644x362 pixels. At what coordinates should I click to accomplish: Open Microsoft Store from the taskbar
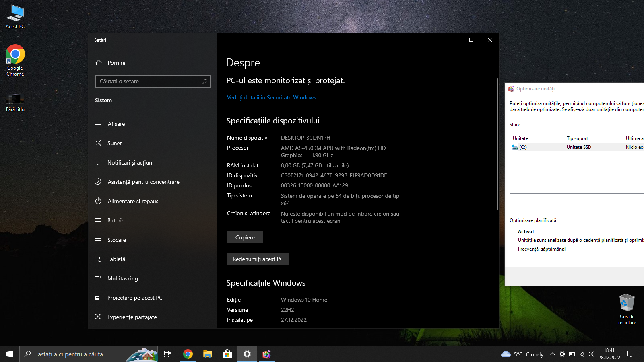click(x=227, y=354)
